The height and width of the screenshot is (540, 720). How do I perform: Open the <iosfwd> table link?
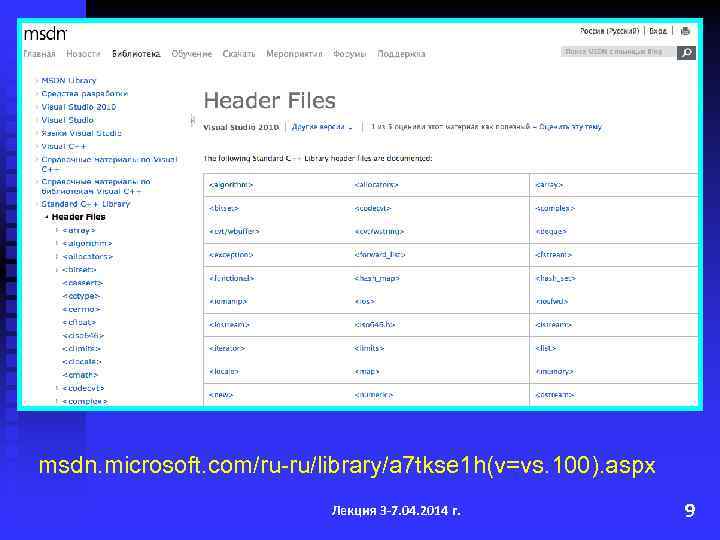(552, 301)
